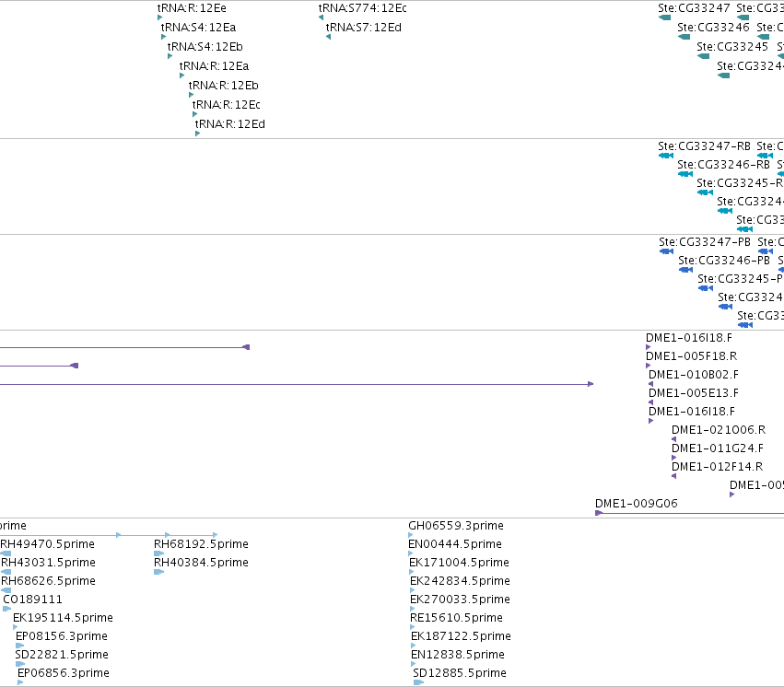Click the glyph under Ste:CG33245 gene

coord(704,56)
